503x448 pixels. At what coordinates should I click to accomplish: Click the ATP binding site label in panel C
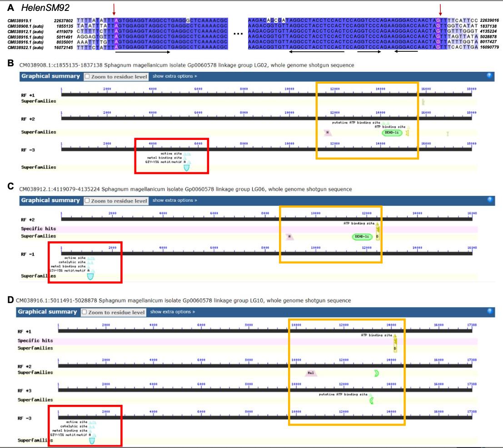pos(359,224)
